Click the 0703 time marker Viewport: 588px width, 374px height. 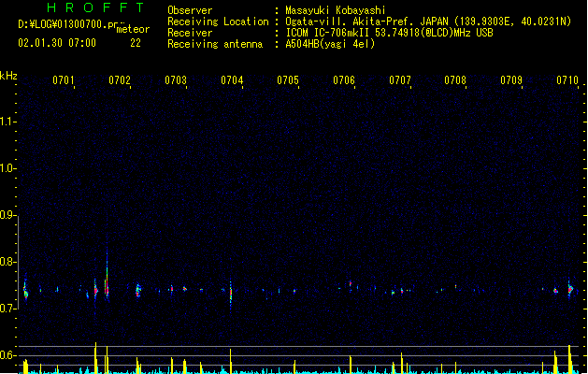pos(176,80)
